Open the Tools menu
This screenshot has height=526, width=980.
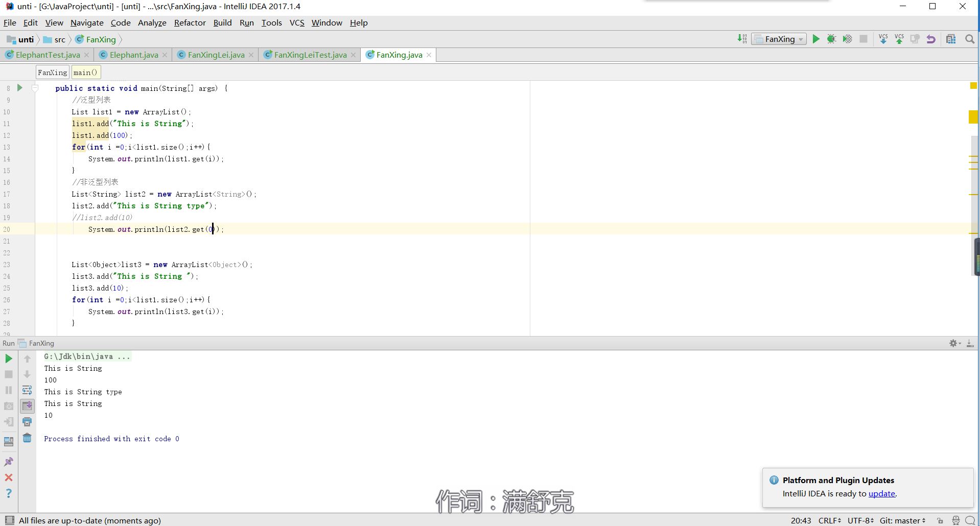271,23
